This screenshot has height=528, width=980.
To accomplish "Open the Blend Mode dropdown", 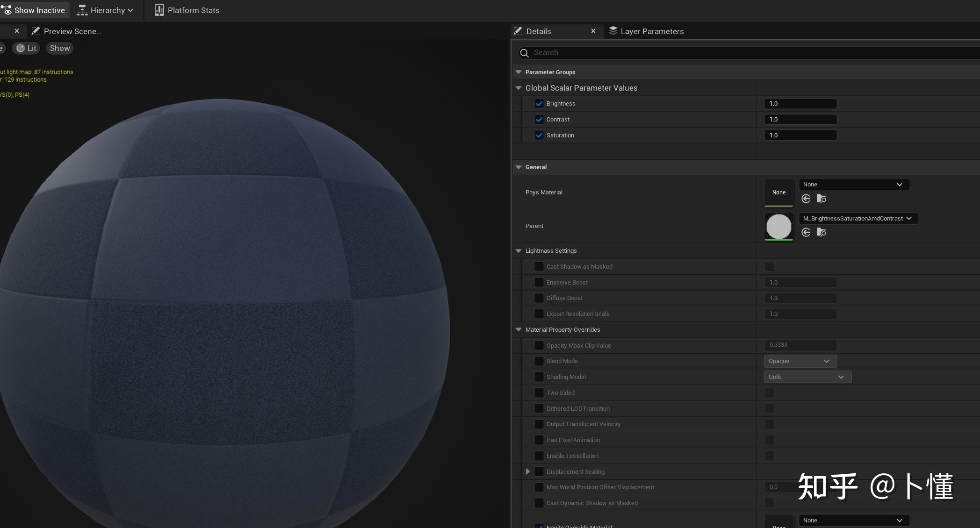I will pos(800,361).
